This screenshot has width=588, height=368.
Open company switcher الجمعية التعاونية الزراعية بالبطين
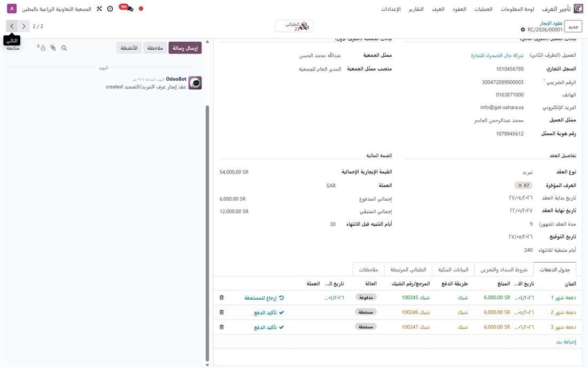pos(57,9)
